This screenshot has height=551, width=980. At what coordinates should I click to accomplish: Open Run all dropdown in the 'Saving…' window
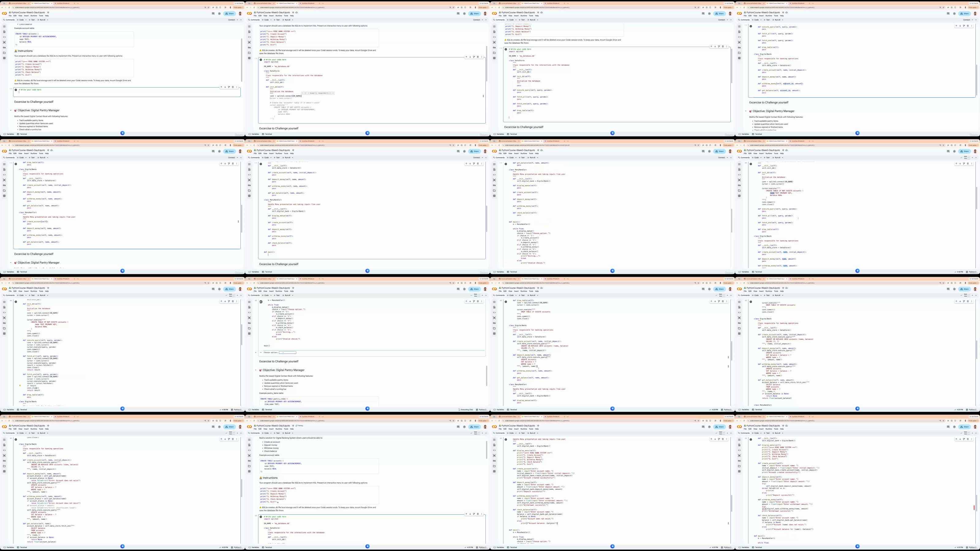292,433
